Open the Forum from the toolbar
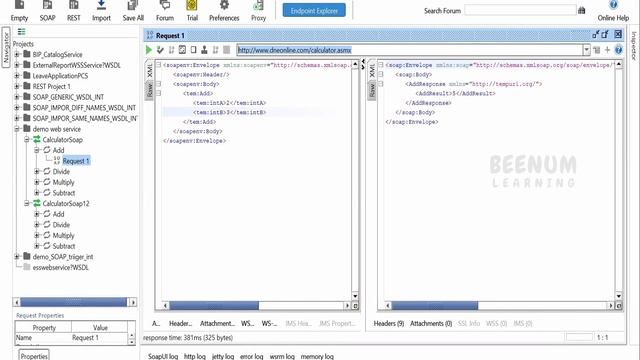640x360 pixels. click(165, 11)
